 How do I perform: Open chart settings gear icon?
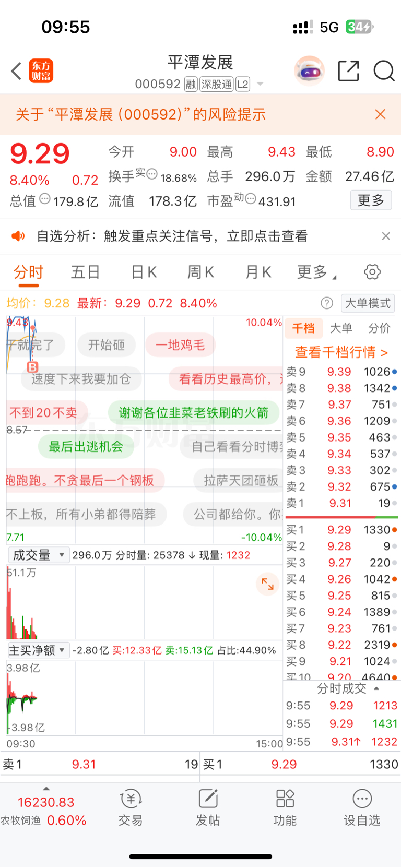click(372, 272)
